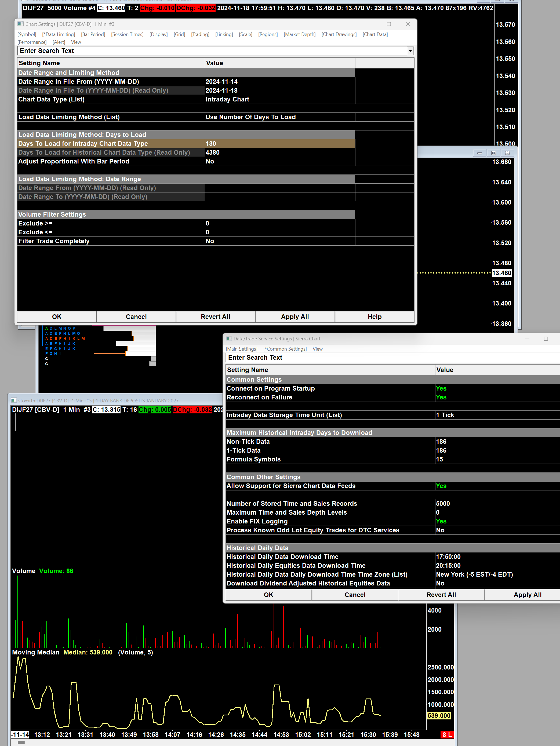Click Help in the Chart Settings dialog
The height and width of the screenshot is (746, 560).
[x=374, y=317]
